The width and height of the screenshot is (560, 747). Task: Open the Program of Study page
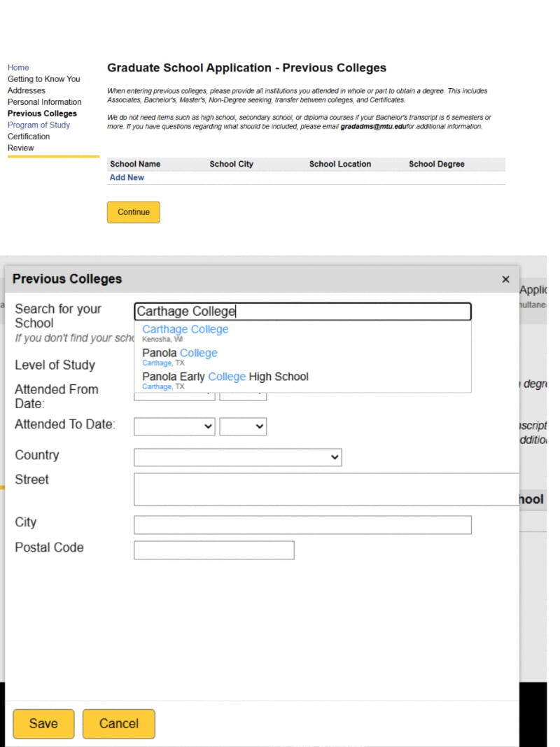click(38, 125)
